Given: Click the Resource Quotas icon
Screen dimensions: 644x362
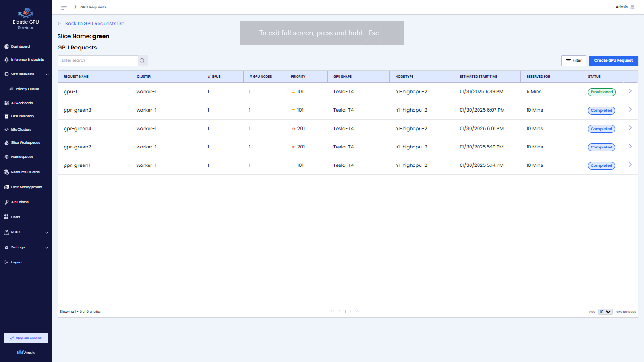Looking at the screenshot, I should (x=7, y=172).
